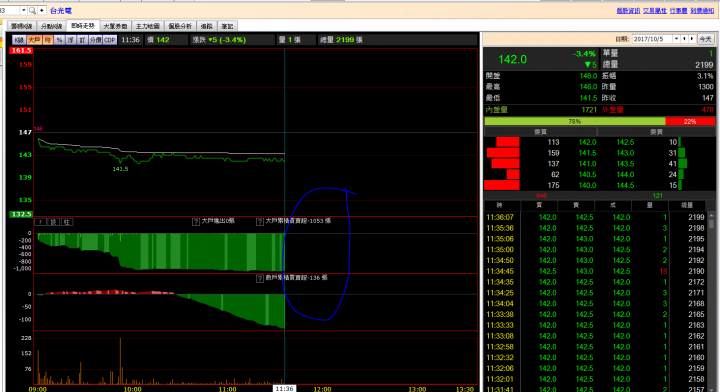
Task: Click the 註 note button of the 大戶 indicator
Action: tap(67, 222)
